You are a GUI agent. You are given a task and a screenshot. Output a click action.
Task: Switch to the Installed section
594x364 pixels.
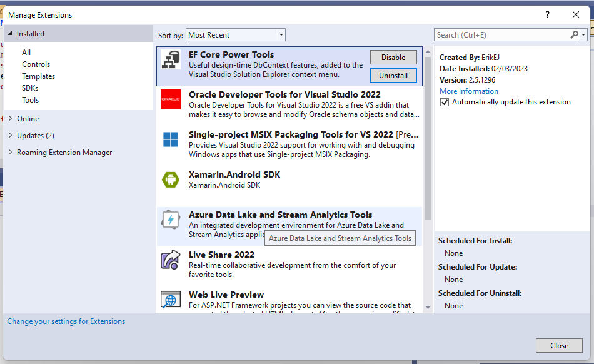31,33
